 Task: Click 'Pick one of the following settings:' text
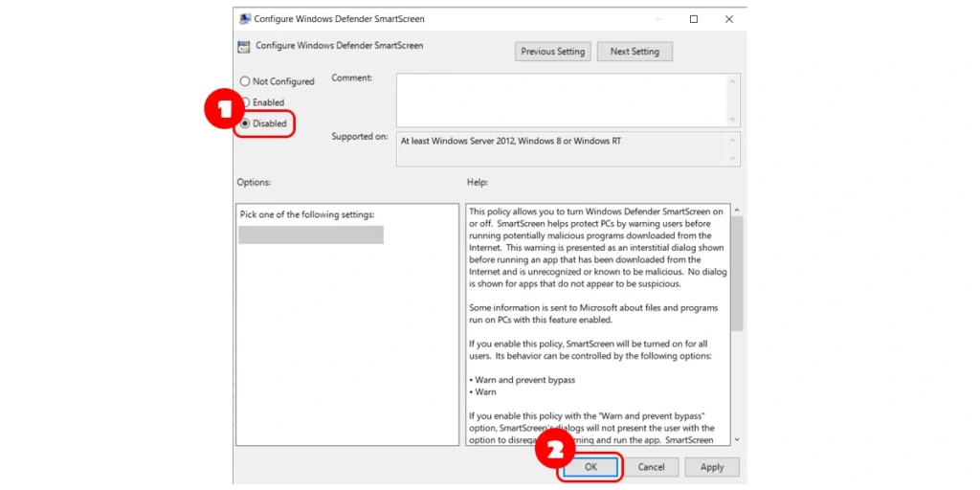[x=307, y=214]
